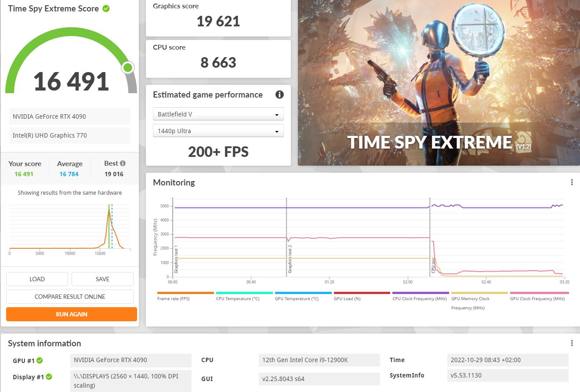Click the Display #1 value DISPLAY5 2560 x 1440
The height and width of the screenshot is (392, 580).
click(131, 381)
